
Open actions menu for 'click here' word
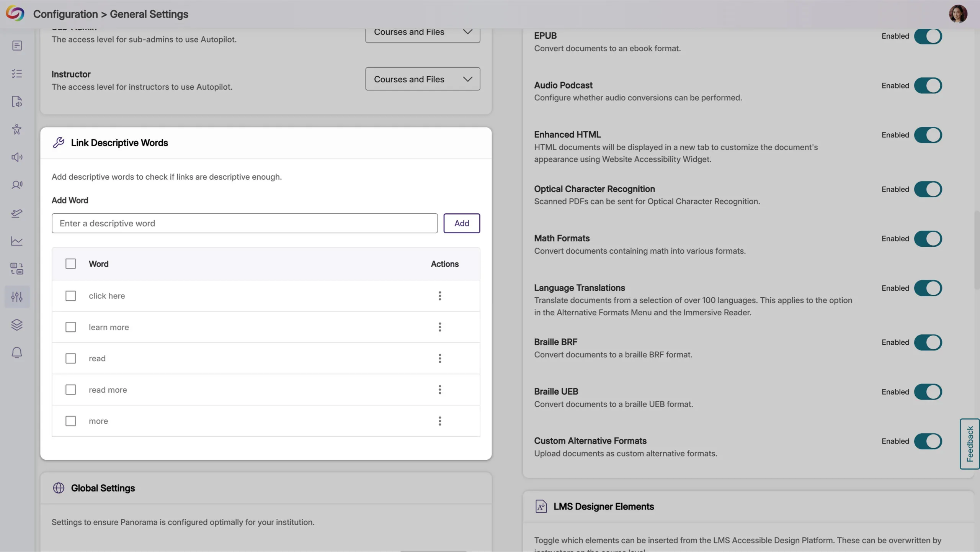point(439,296)
